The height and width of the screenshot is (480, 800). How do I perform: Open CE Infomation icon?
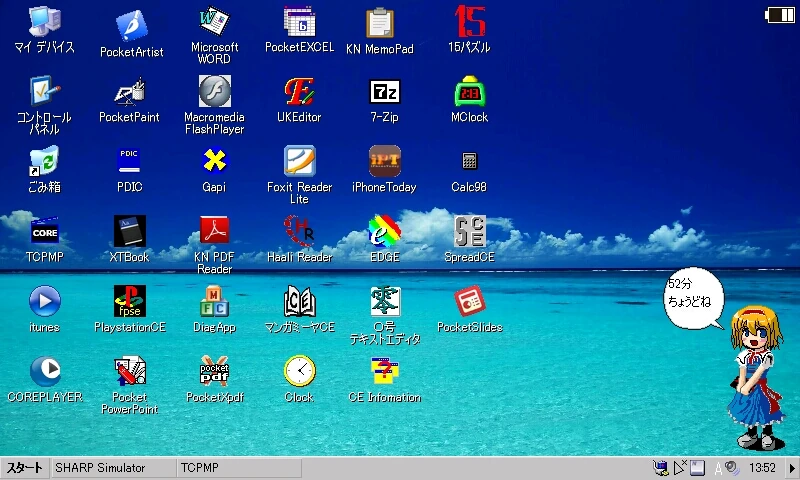[x=385, y=371]
